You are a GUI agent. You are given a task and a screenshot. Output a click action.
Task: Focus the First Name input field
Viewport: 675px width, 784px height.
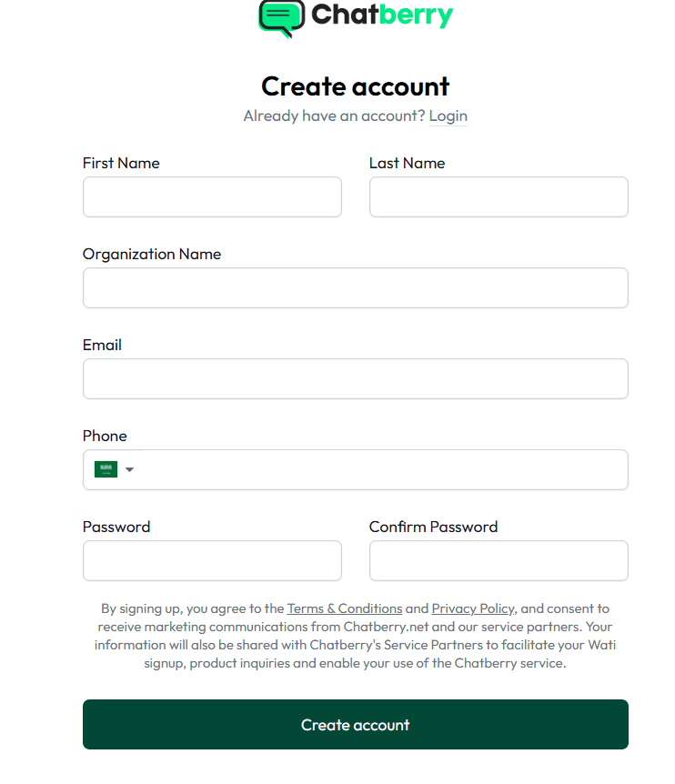pos(212,196)
